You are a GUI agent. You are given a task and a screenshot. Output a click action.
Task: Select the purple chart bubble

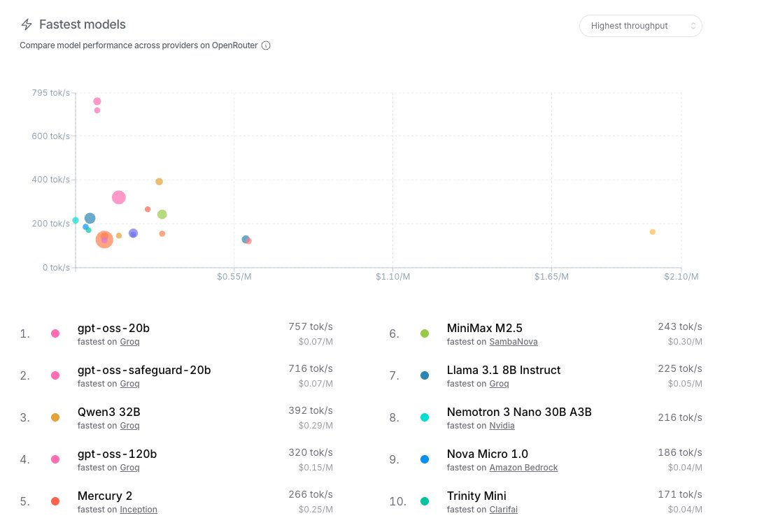pyautogui.click(x=133, y=233)
